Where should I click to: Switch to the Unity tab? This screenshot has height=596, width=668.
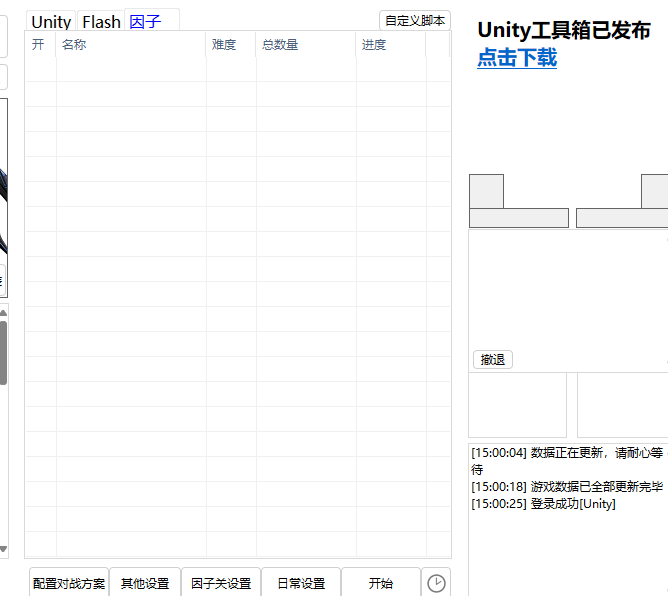point(51,21)
